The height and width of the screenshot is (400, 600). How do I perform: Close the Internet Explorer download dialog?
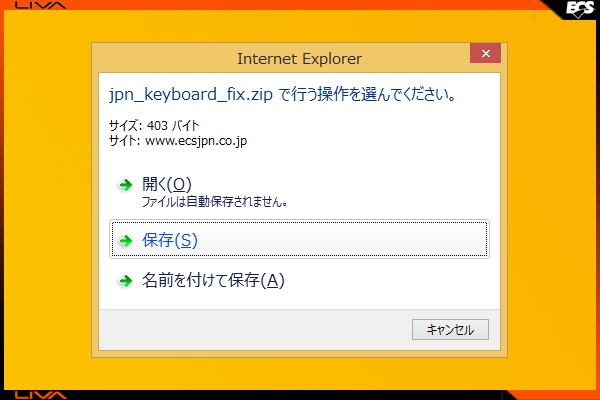point(486,53)
